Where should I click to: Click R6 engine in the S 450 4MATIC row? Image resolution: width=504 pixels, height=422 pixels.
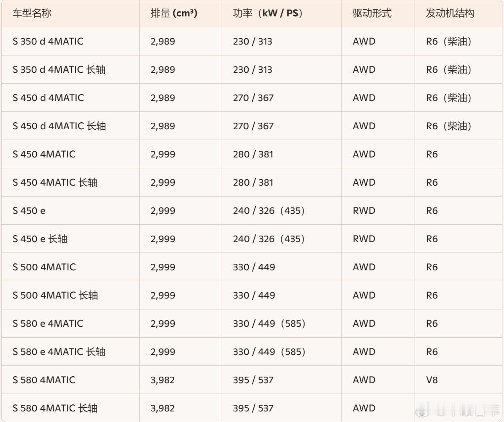pos(432,154)
